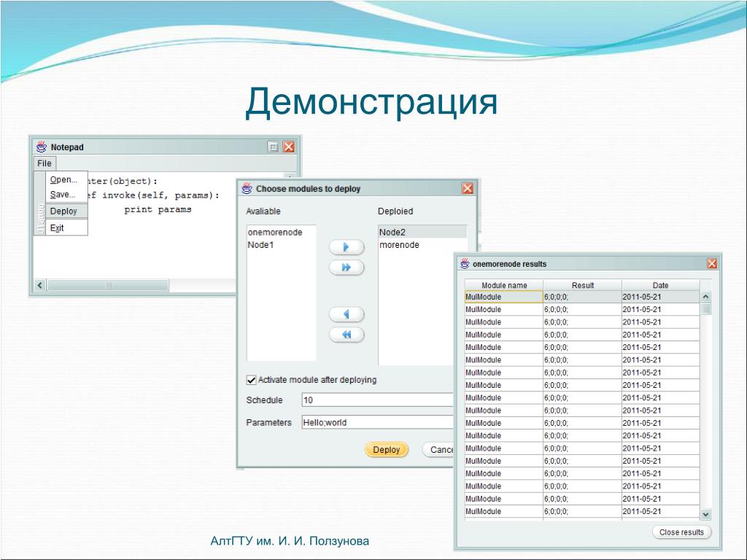
Task: Click the Java icon in Notepad title bar
Action: tap(42, 147)
